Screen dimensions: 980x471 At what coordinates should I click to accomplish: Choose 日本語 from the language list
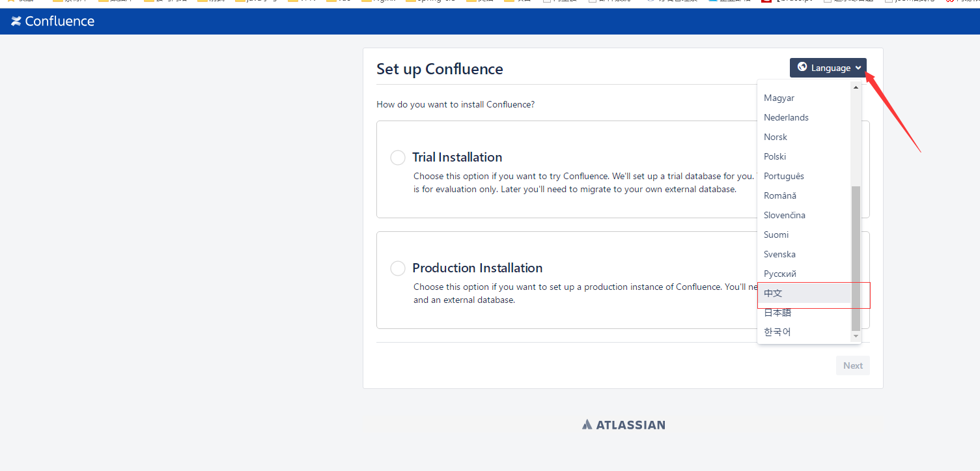804,313
